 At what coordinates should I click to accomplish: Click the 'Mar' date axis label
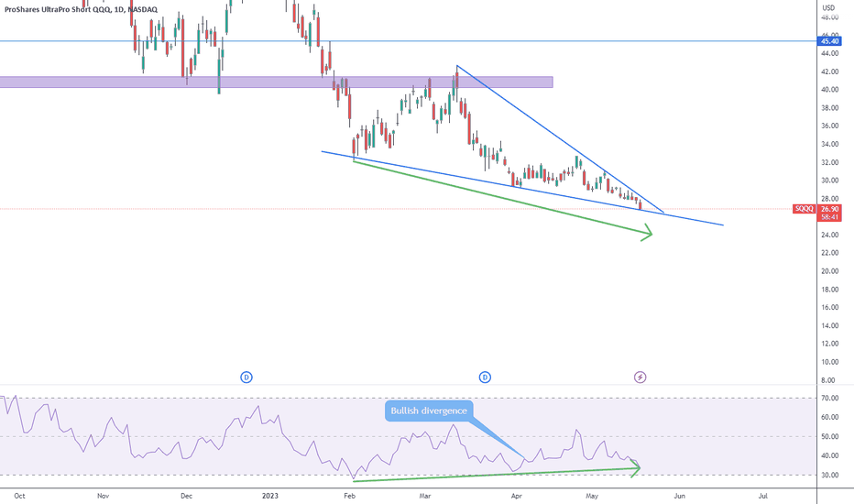tap(425, 496)
